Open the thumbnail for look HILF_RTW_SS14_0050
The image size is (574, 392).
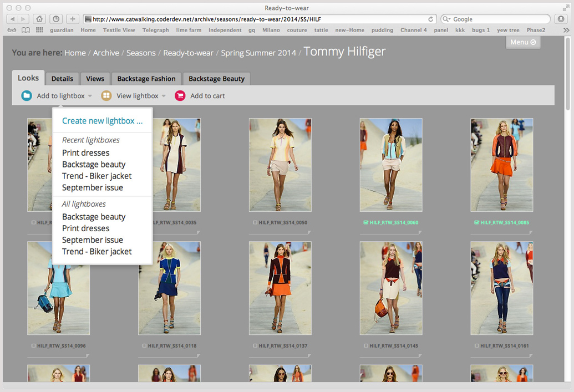point(281,165)
